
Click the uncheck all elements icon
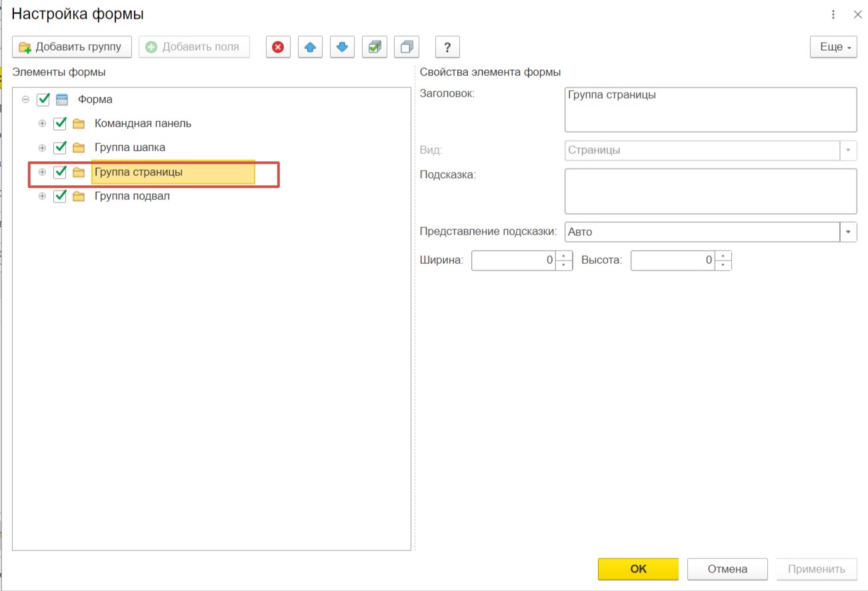click(406, 47)
